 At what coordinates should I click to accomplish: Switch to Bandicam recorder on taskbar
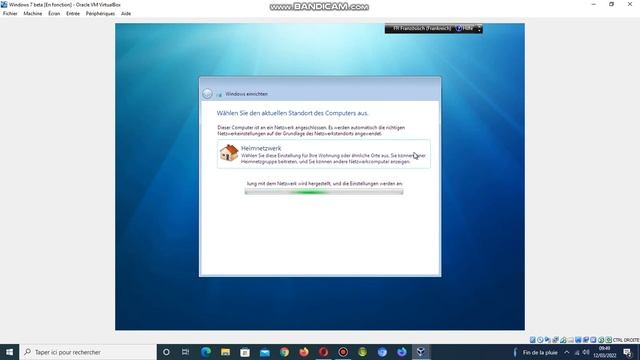click(x=343, y=352)
